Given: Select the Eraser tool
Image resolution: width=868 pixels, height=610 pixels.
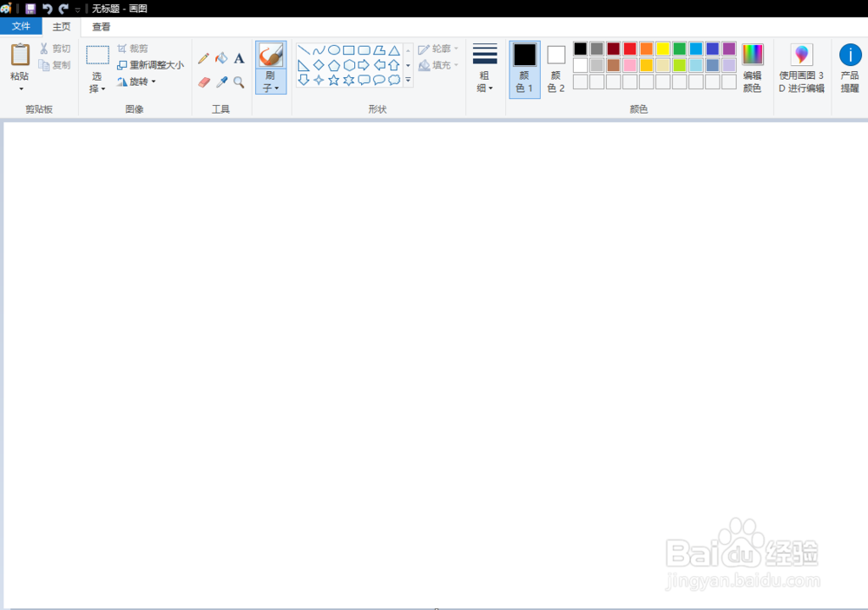Looking at the screenshot, I should pos(204,82).
